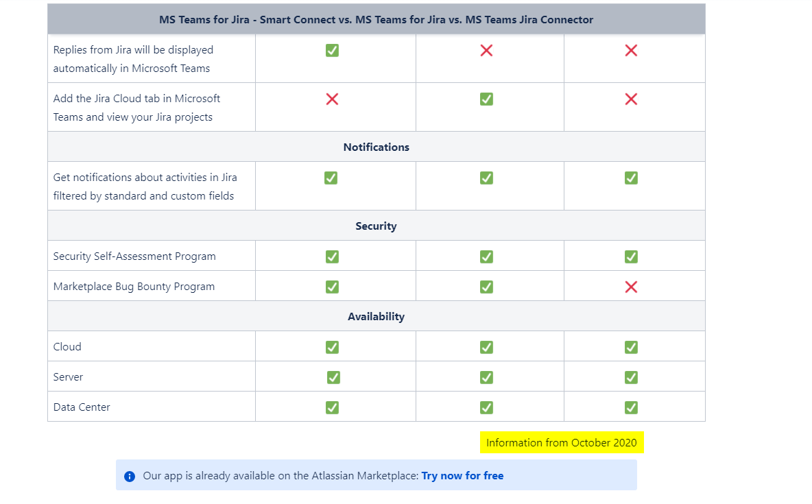
Task: Select the Security section header
Action: click(377, 226)
